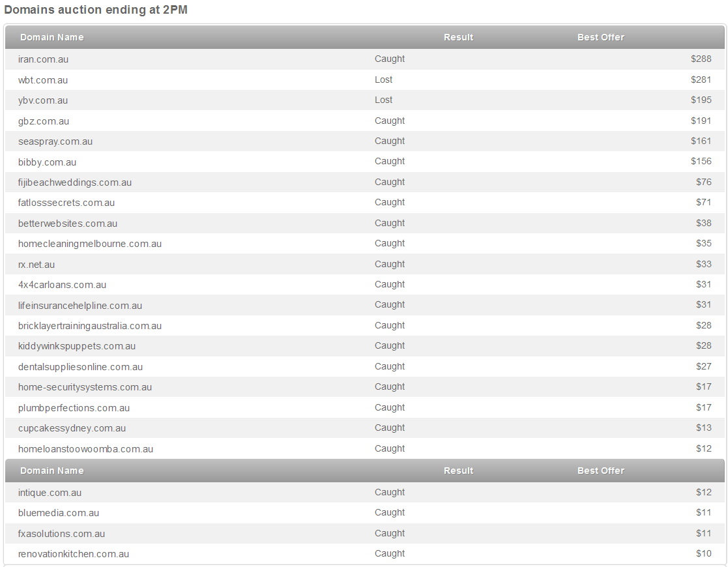Click the $76 best offer value
728x567 pixels.
tap(703, 182)
